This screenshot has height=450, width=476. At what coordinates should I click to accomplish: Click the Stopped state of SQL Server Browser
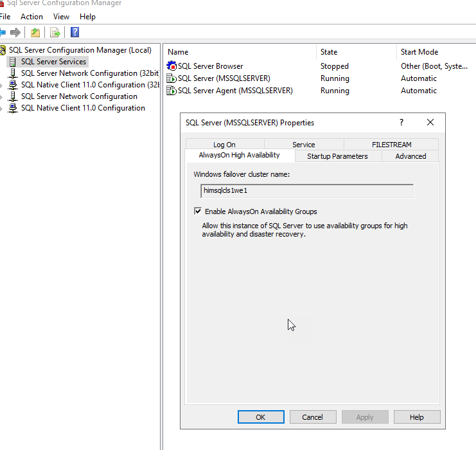(x=335, y=66)
